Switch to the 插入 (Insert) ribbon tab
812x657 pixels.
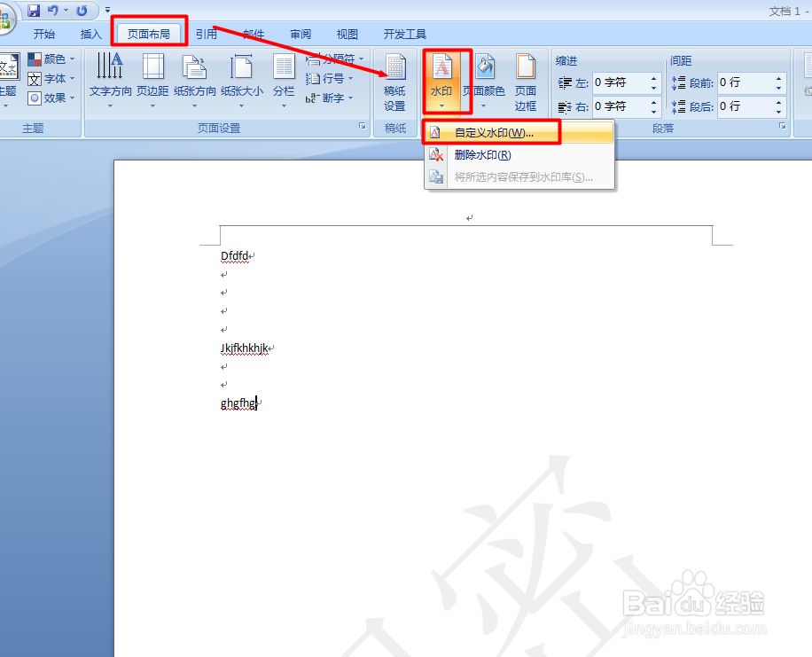91,34
